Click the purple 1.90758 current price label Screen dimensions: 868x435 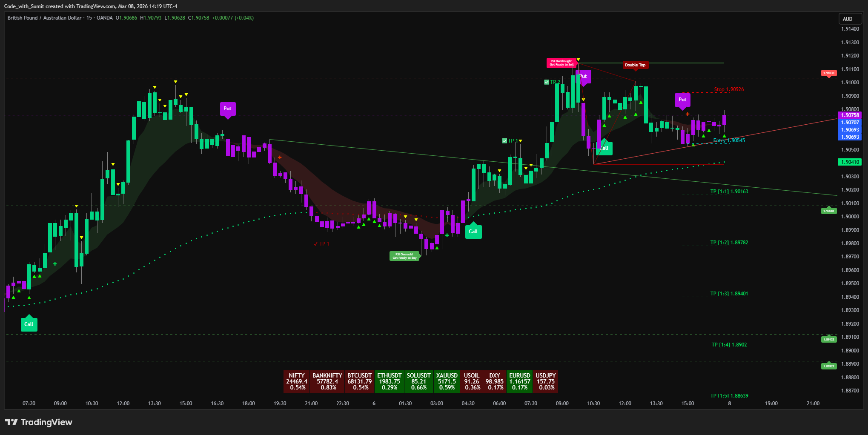tap(850, 115)
